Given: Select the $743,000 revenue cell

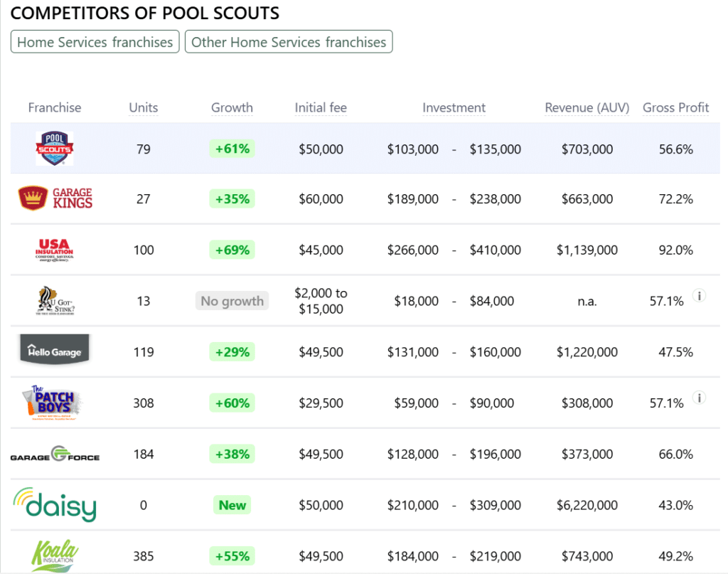Looking at the screenshot, I should coord(587,556).
